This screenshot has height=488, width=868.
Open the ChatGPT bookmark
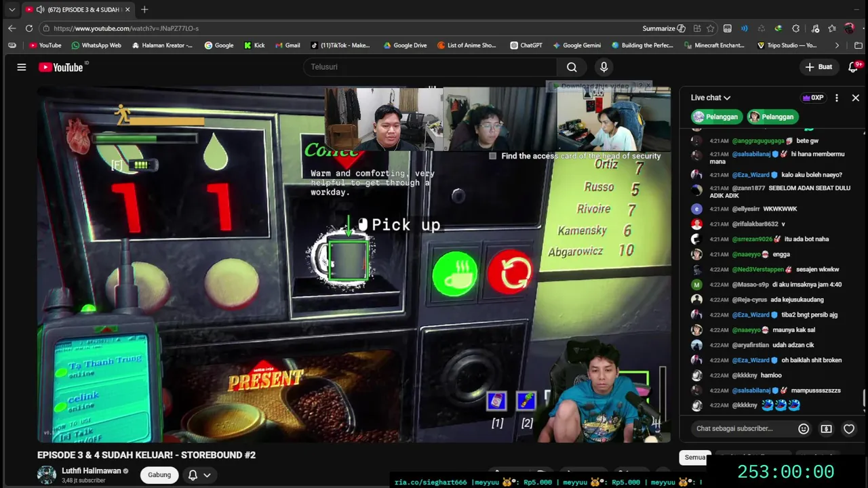(526, 45)
